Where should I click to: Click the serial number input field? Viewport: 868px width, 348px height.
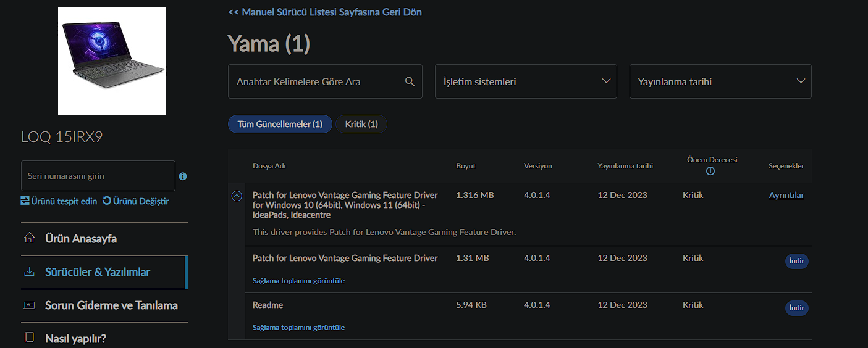98,176
